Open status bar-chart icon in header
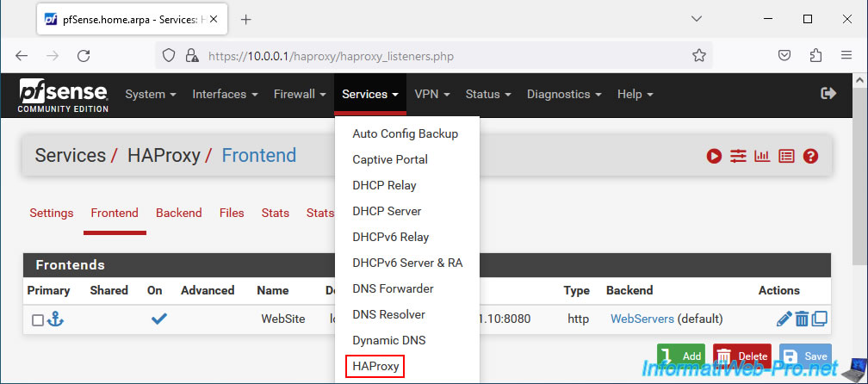 click(x=762, y=157)
